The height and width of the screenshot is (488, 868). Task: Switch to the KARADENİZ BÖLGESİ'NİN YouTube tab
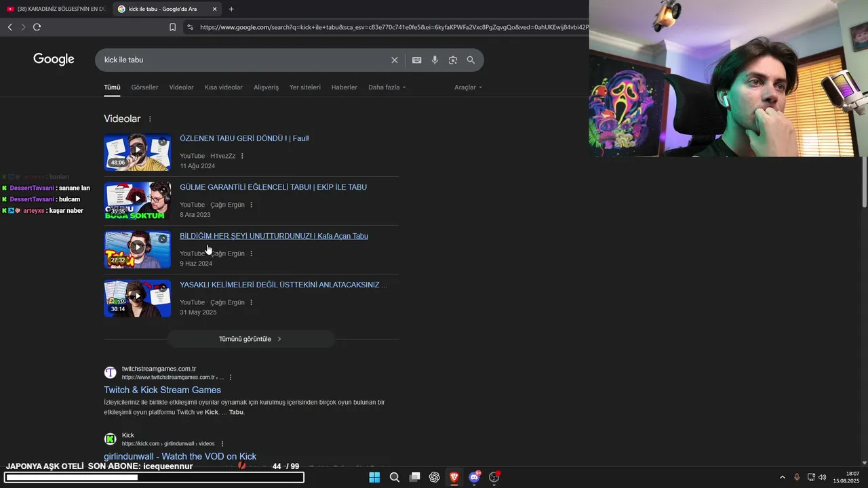tap(56, 9)
